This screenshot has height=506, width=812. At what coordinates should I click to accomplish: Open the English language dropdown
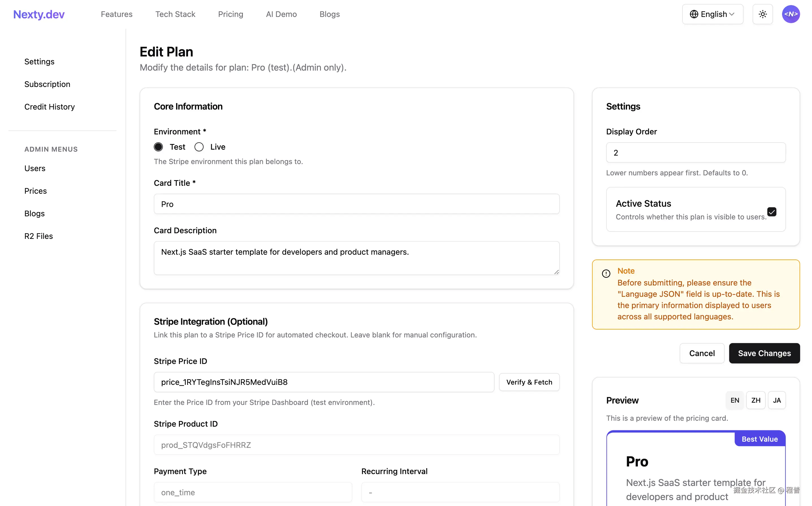point(713,14)
